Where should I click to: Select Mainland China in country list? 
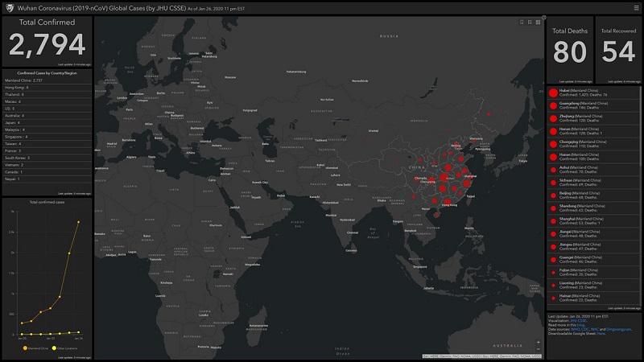(27, 81)
